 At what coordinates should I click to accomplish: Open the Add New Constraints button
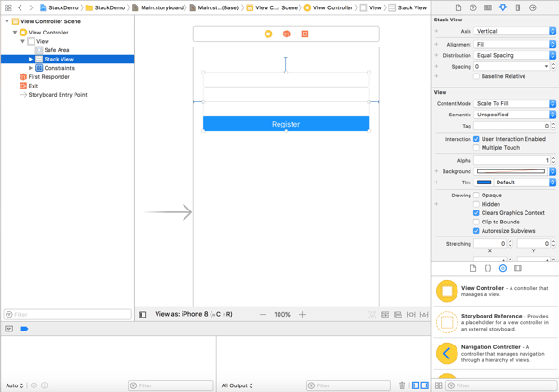pyautogui.click(x=411, y=315)
